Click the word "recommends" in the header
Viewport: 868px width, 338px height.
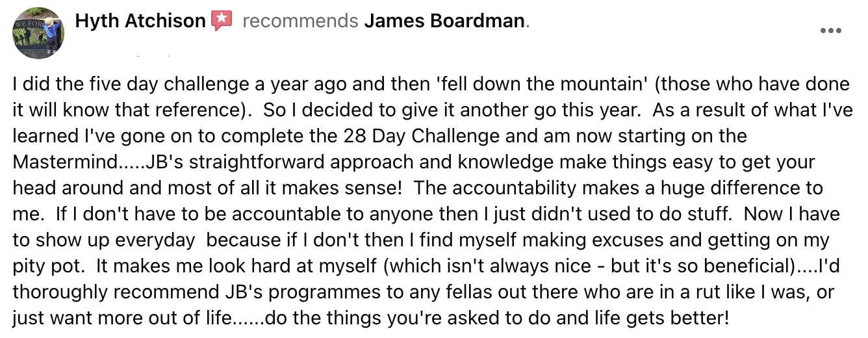point(300,21)
